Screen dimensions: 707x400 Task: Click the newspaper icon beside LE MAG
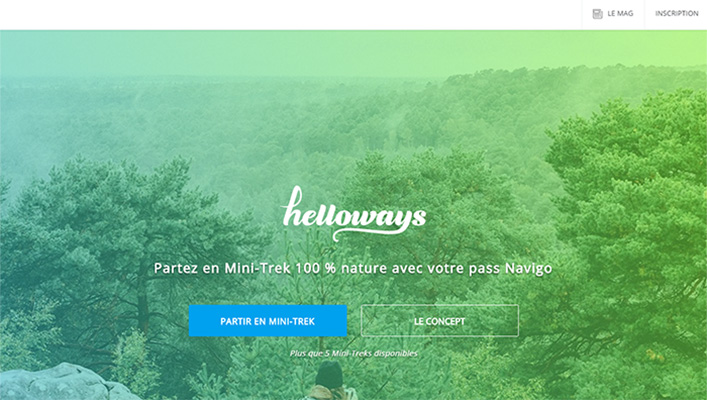pos(597,14)
